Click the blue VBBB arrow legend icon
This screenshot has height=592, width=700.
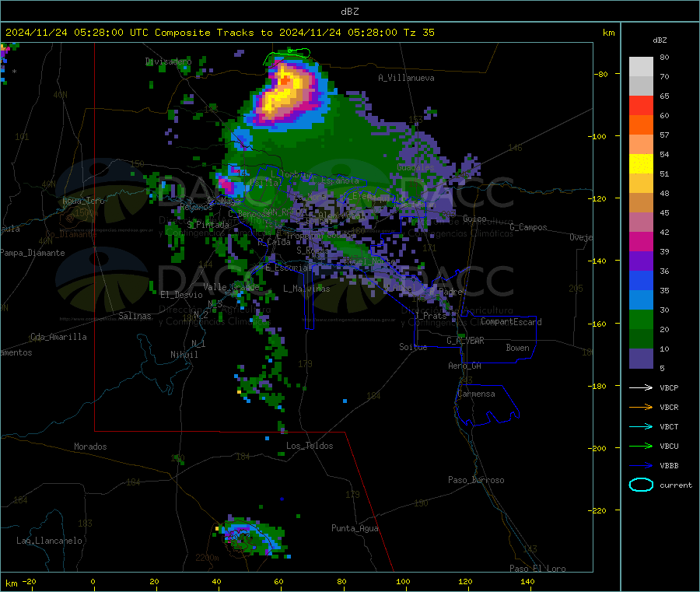(641, 466)
